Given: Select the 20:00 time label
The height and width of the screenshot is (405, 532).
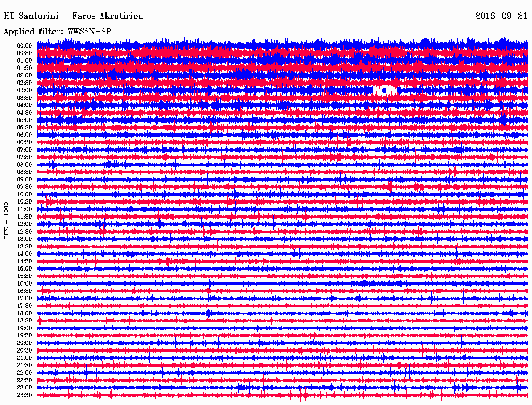Looking at the screenshot, I should pyautogui.click(x=24, y=343).
